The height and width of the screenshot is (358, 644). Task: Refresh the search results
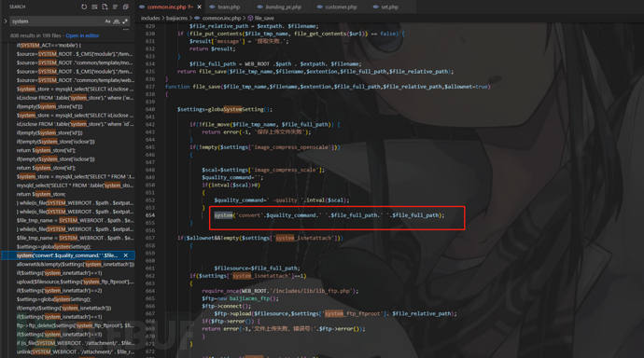[x=84, y=7]
